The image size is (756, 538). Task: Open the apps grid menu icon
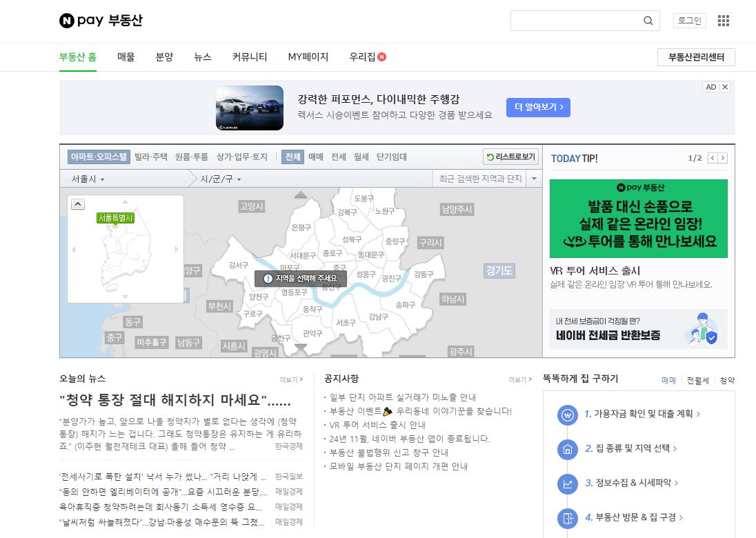723,21
